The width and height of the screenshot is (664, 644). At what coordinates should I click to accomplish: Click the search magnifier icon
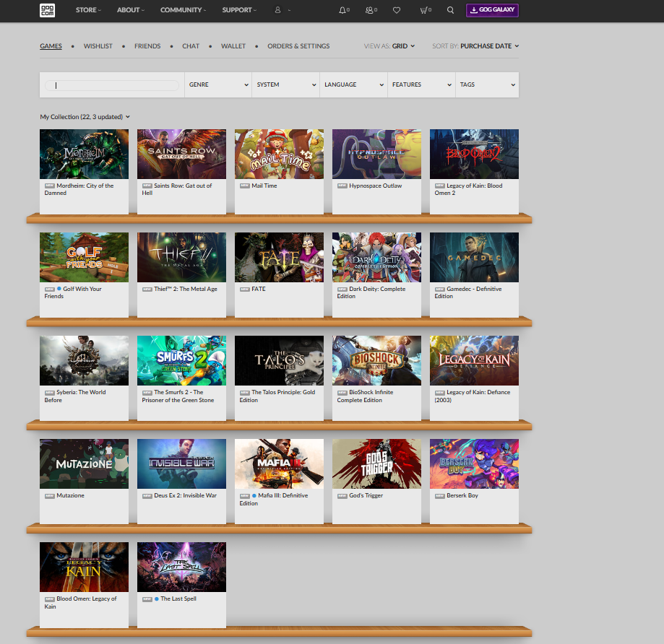click(x=450, y=10)
